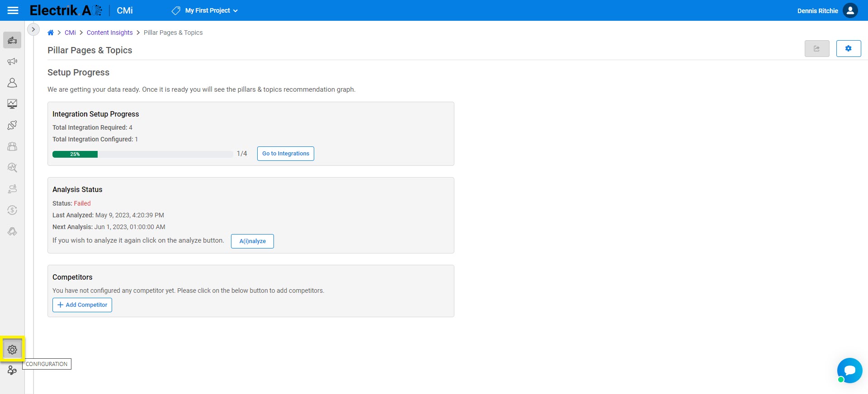
Task: Open the plug integrations sidebar icon
Action: pyautogui.click(x=12, y=125)
